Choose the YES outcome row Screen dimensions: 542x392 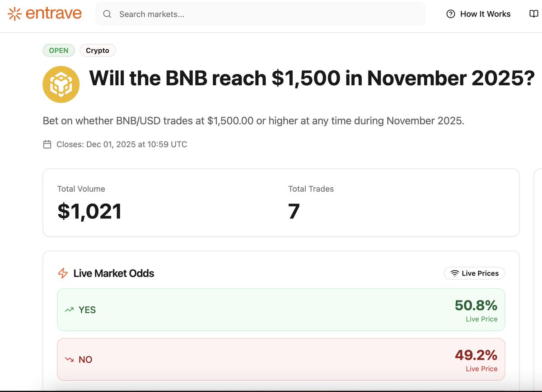[280, 310]
